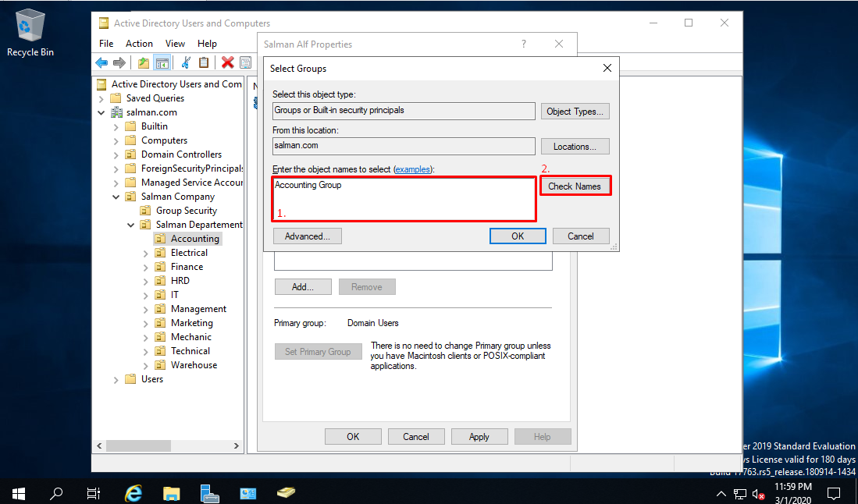The image size is (858, 504).
Task: Click Check Names button
Action: [575, 186]
